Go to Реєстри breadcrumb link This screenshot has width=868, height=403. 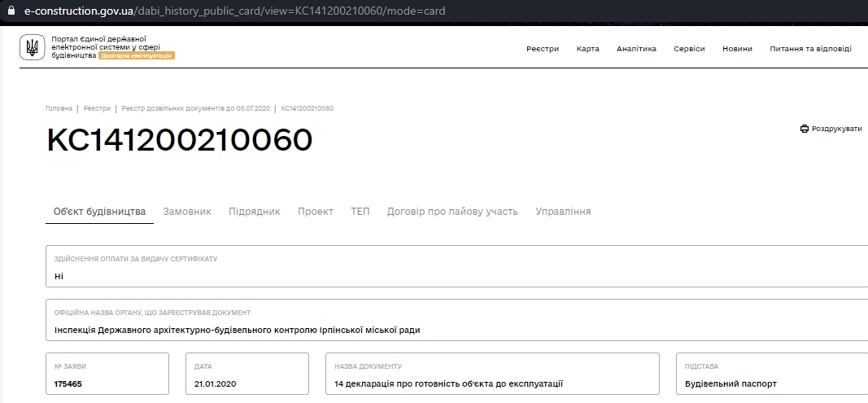click(97, 108)
